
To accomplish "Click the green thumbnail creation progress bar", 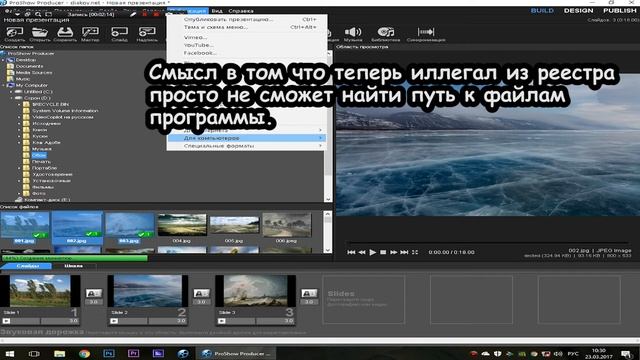I will pos(74,258).
